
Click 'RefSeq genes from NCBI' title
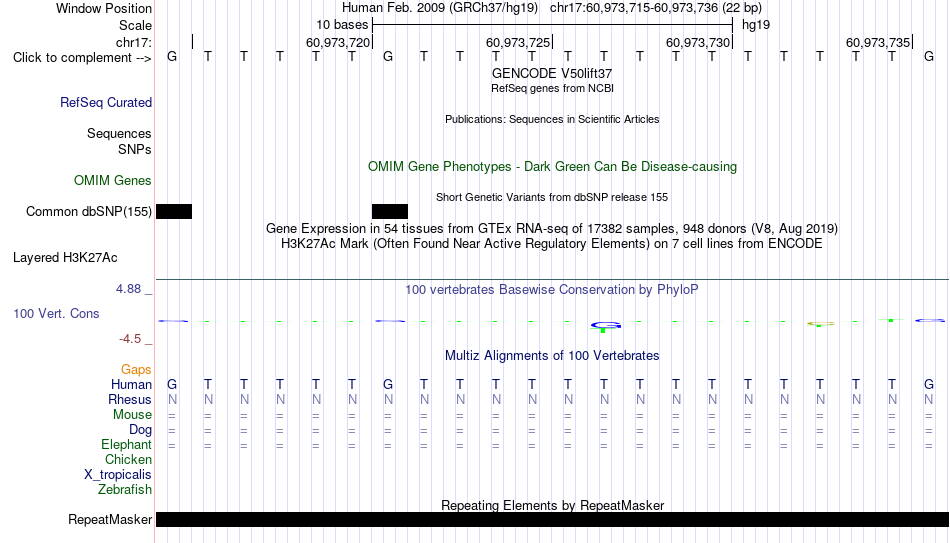tap(553, 88)
